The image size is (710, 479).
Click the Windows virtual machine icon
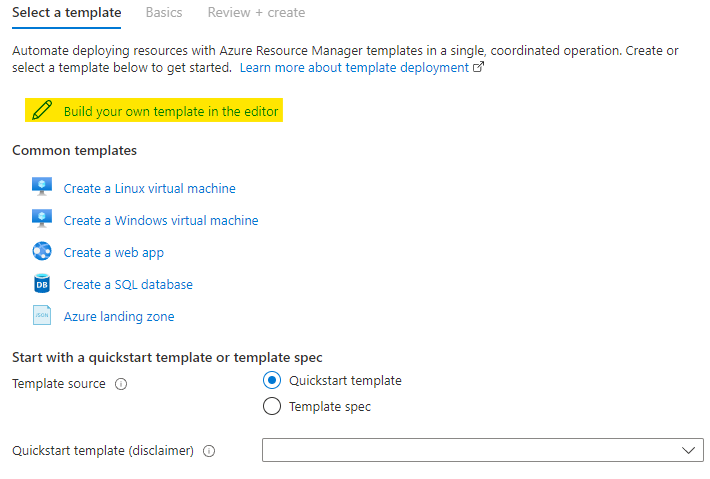[42, 220]
